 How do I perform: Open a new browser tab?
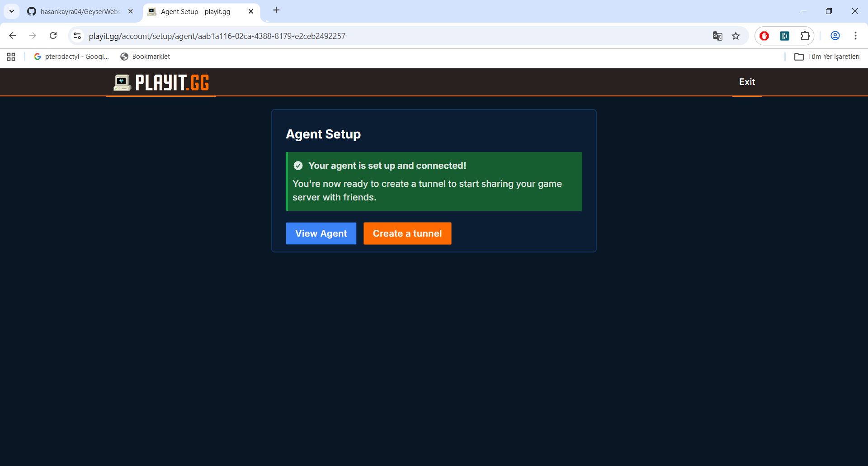tap(277, 10)
